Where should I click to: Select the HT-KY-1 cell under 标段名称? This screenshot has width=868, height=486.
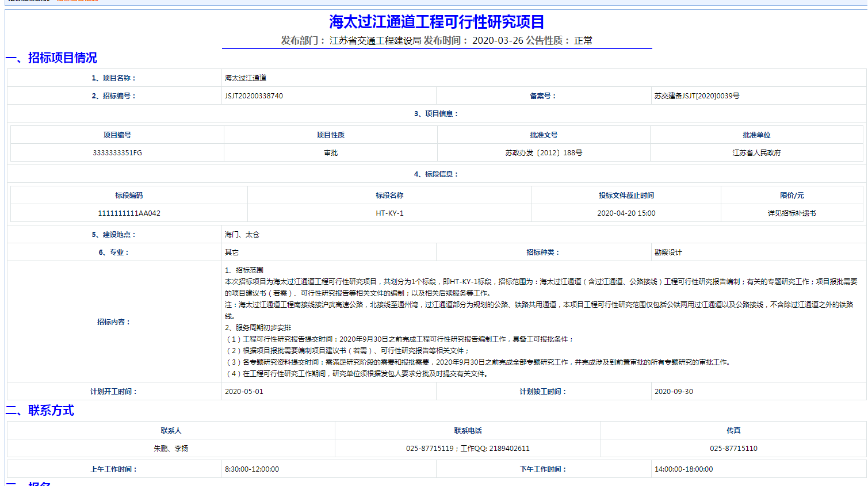click(x=389, y=213)
